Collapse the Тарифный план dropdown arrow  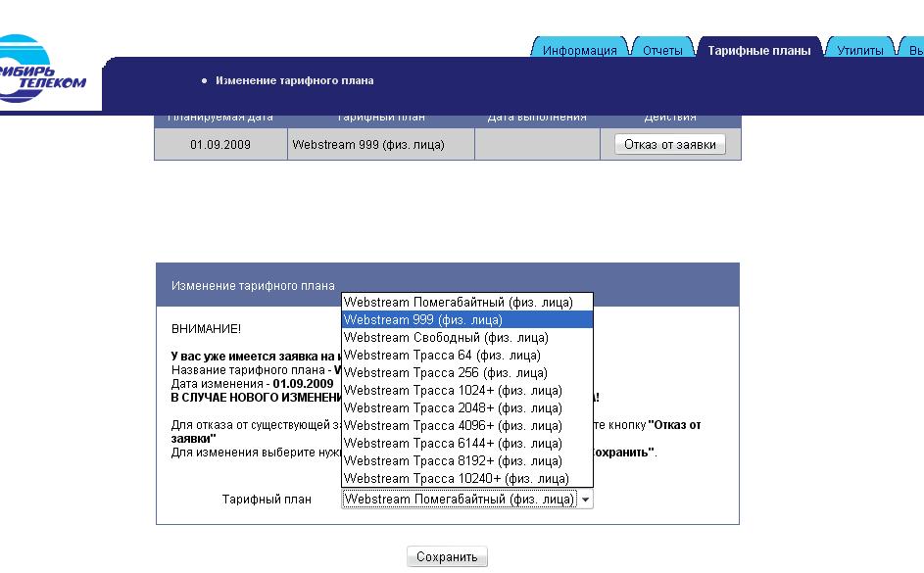point(586,500)
